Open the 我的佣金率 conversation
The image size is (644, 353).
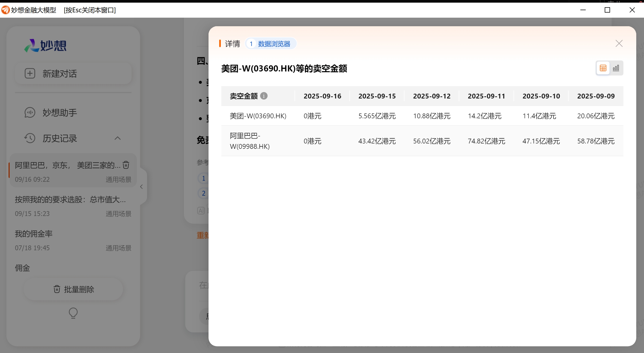[73, 240]
